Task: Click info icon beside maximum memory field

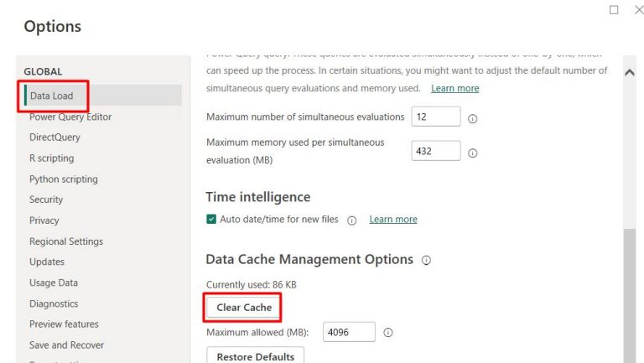Action: click(x=472, y=153)
